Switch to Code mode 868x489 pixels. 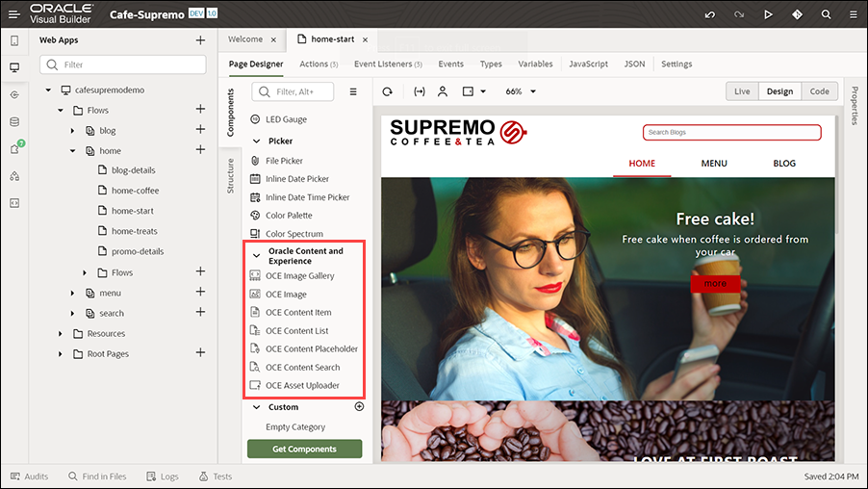(x=819, y=91)
